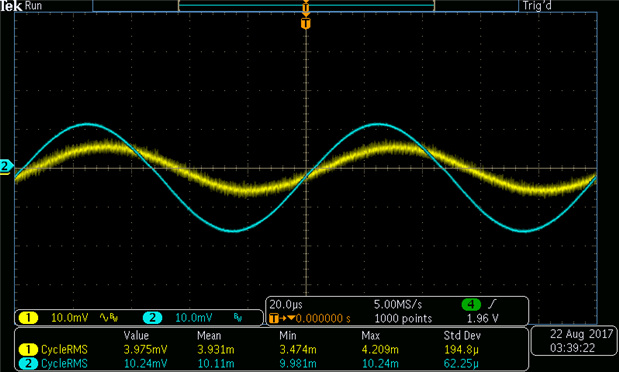Screen dimensions: 619x372
Task: Click the green trigger source 4 badge
Action: coord(471,304)
